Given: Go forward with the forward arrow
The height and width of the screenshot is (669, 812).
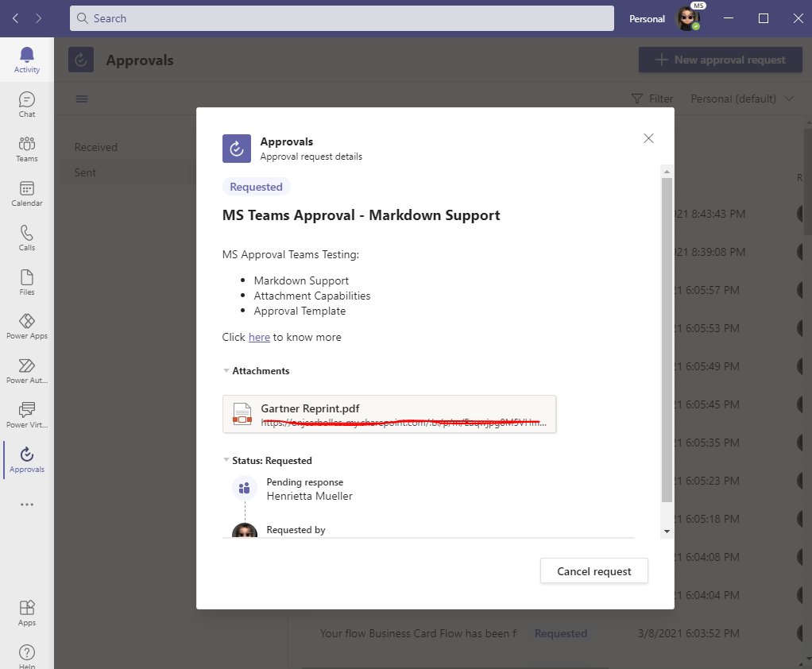Looking at the screenshot, I should 38,18.
